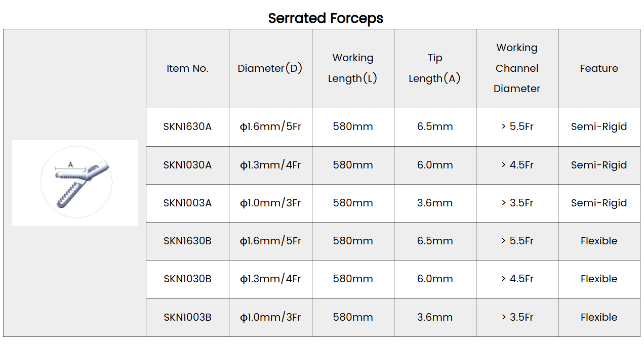
Task: Click the 3.6mm tip length for SKN1003A
Action: coord(435,203)
